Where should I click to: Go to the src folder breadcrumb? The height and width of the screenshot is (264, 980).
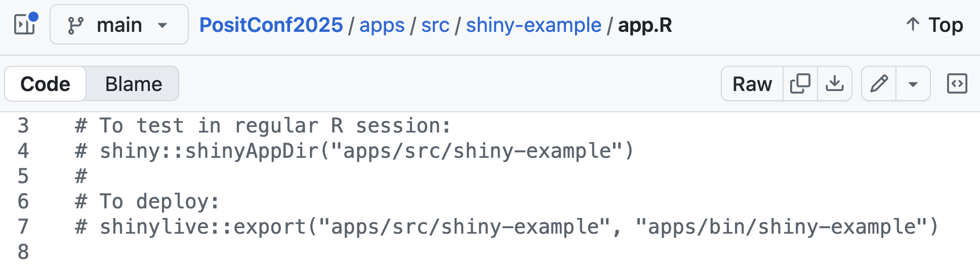point(435,25)
